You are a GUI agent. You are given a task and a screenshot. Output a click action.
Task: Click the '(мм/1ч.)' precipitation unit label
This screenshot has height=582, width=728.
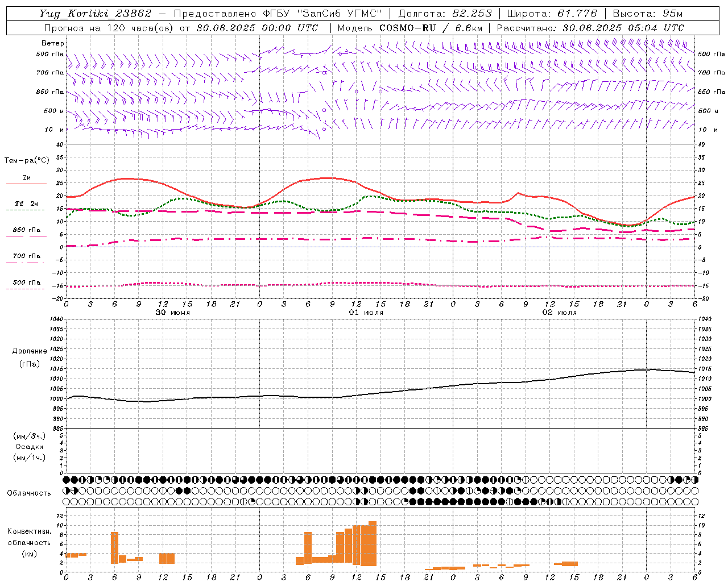[x=30, y=458]
